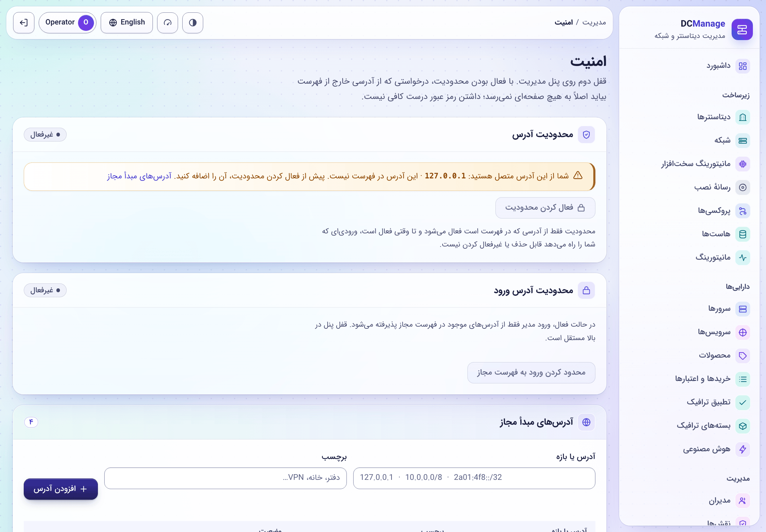Open the Operator user menu

(67, 23)
